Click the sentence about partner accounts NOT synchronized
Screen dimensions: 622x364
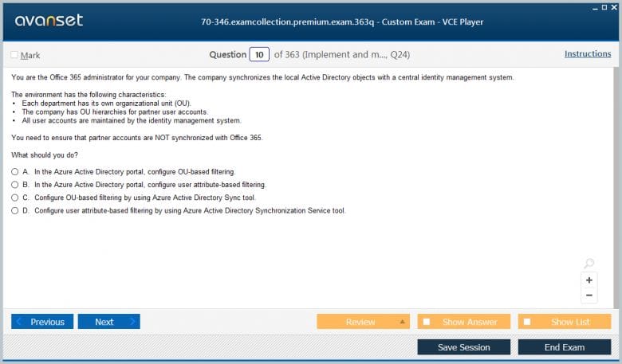tap(137, 138)
